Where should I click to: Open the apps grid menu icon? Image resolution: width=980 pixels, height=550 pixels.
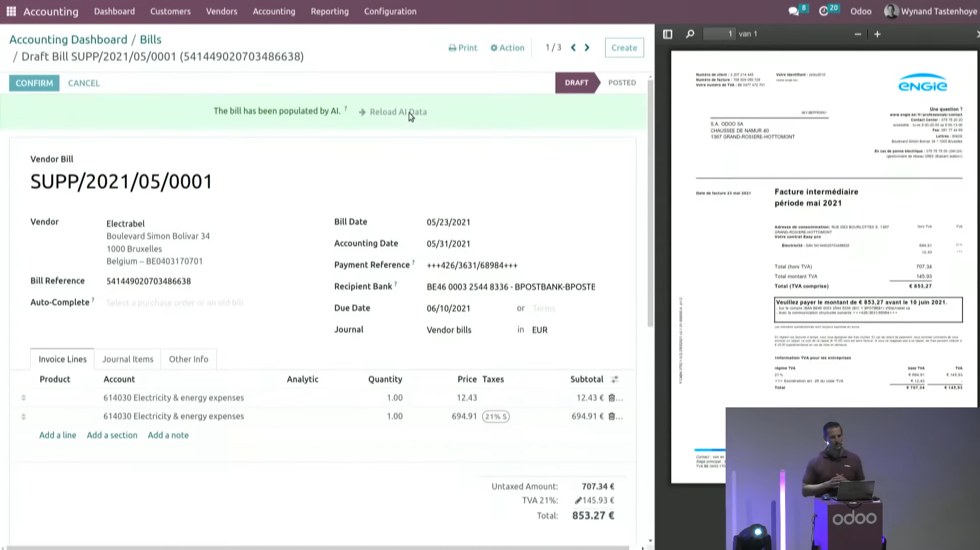pos(11,11)
